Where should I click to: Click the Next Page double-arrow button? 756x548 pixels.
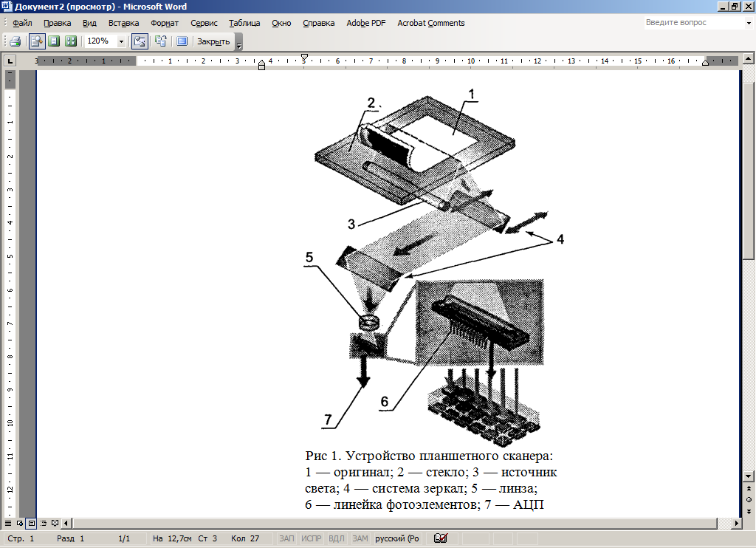pos(749,511)
